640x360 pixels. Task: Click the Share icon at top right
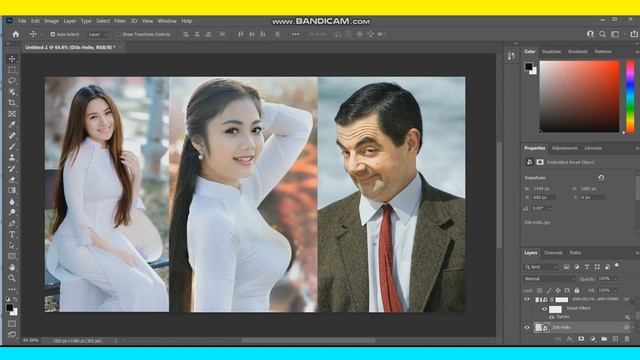(633, 34)
